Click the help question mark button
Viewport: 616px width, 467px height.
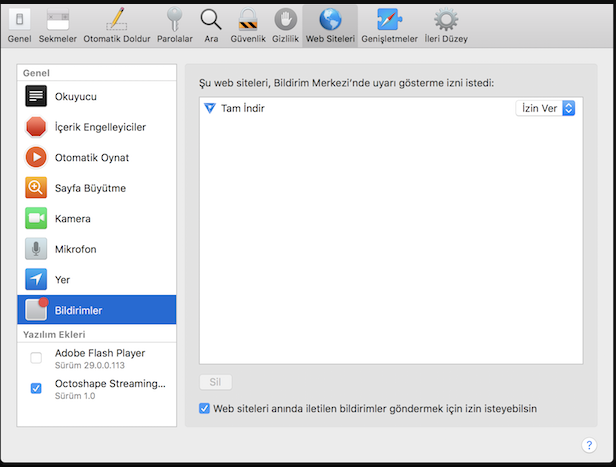point(589,445)
